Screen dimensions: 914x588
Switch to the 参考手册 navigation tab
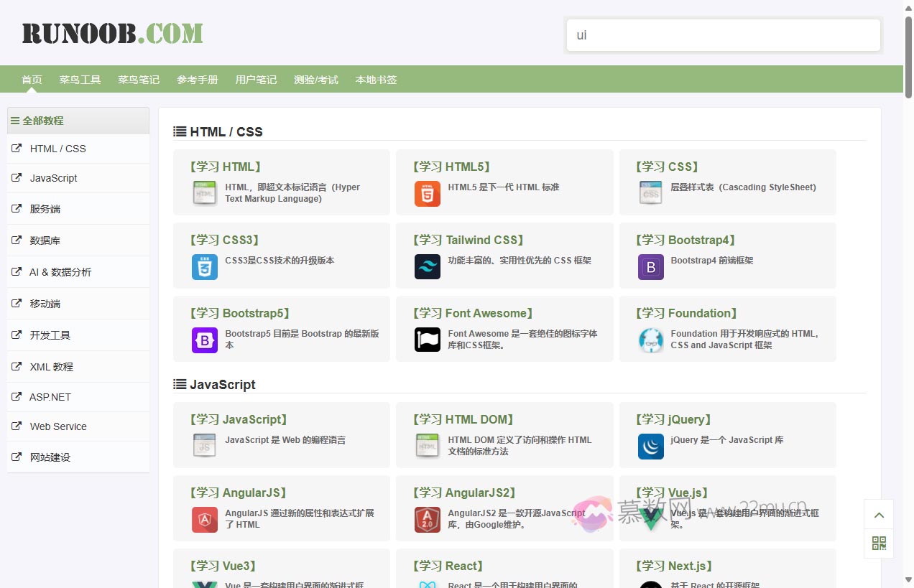pos(197,80)
